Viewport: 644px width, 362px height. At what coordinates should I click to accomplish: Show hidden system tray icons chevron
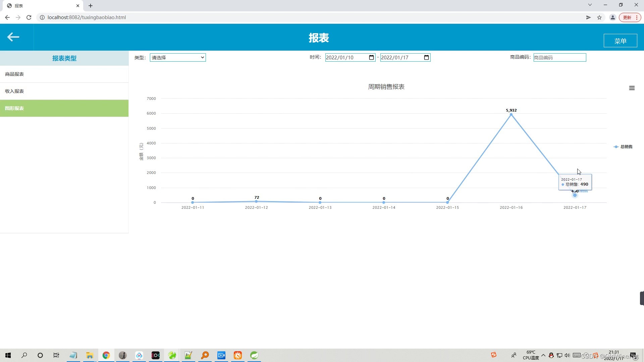(x=543, y=355)
